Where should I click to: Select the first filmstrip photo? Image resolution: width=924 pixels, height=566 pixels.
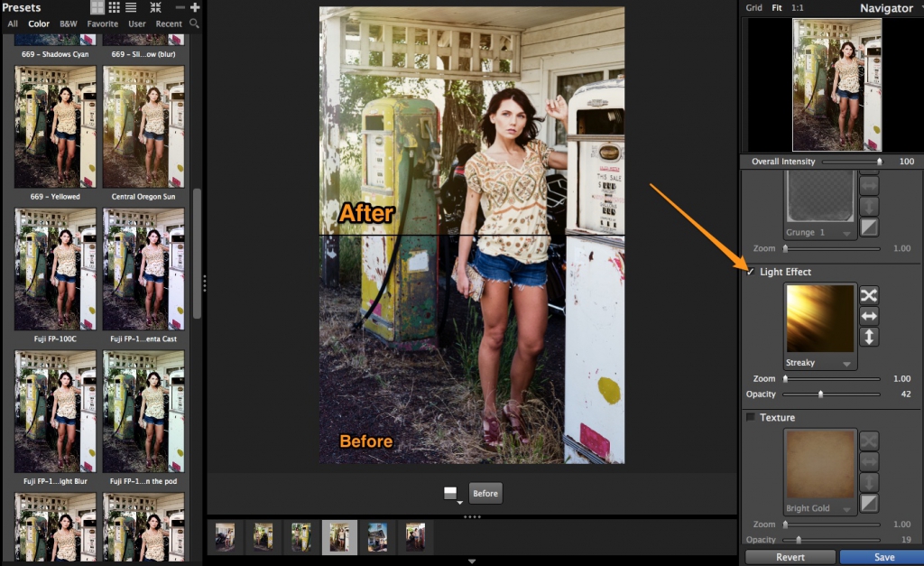(x=225, y=537)
